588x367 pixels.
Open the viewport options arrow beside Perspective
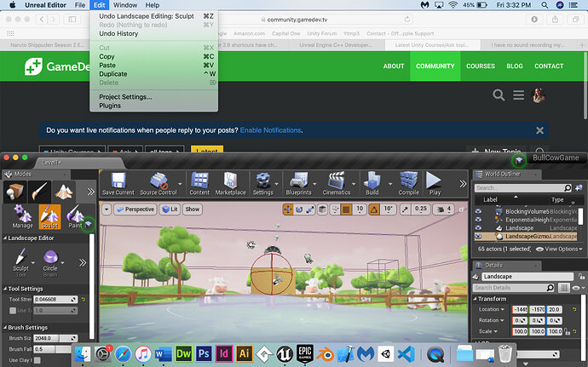[107, 209]
